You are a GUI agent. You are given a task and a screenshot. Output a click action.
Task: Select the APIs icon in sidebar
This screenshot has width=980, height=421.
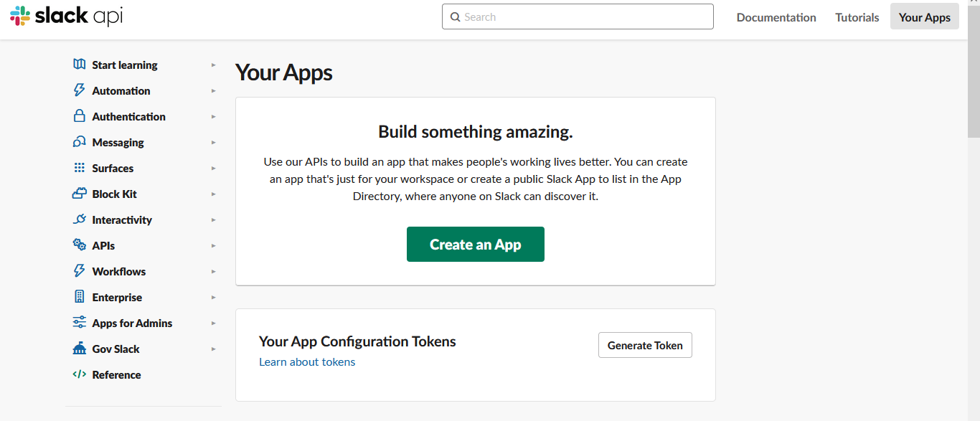[x=79, y=245]
